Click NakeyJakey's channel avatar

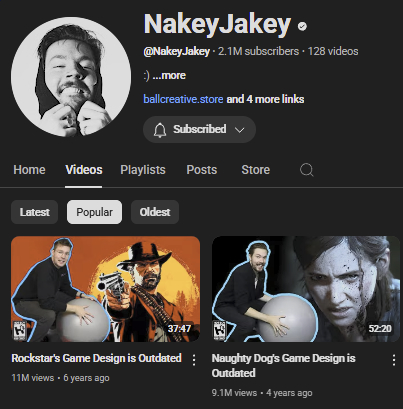(71, 77)
